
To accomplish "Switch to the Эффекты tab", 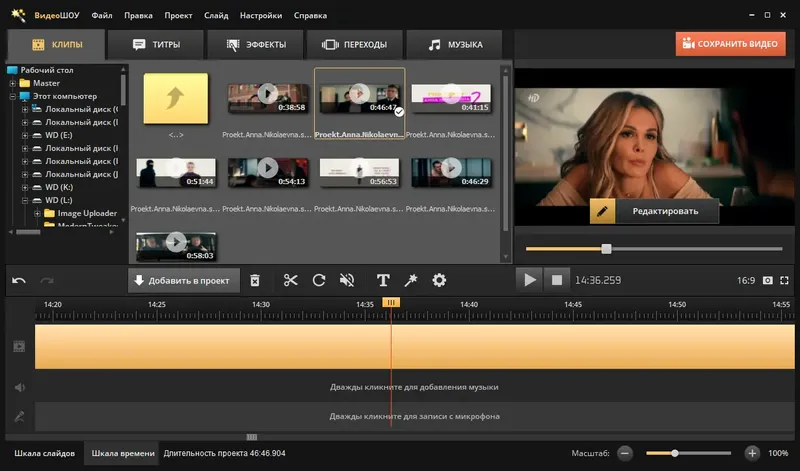I will pos(256,45).
